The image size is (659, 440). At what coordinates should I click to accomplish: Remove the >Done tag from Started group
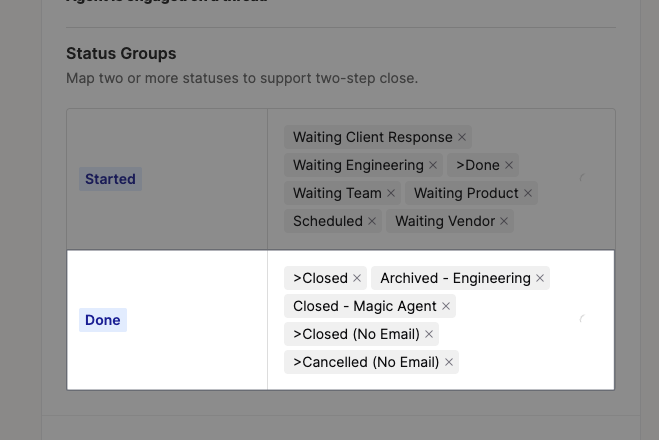[509, 165]
